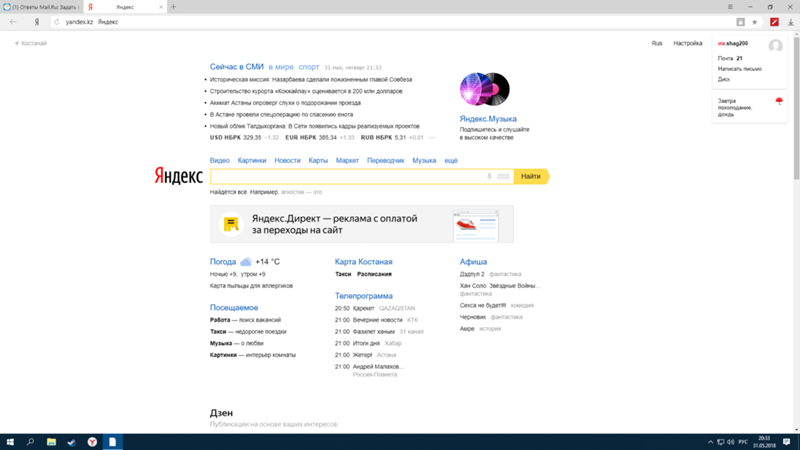Click example query агностик — это

pos(302,192)
